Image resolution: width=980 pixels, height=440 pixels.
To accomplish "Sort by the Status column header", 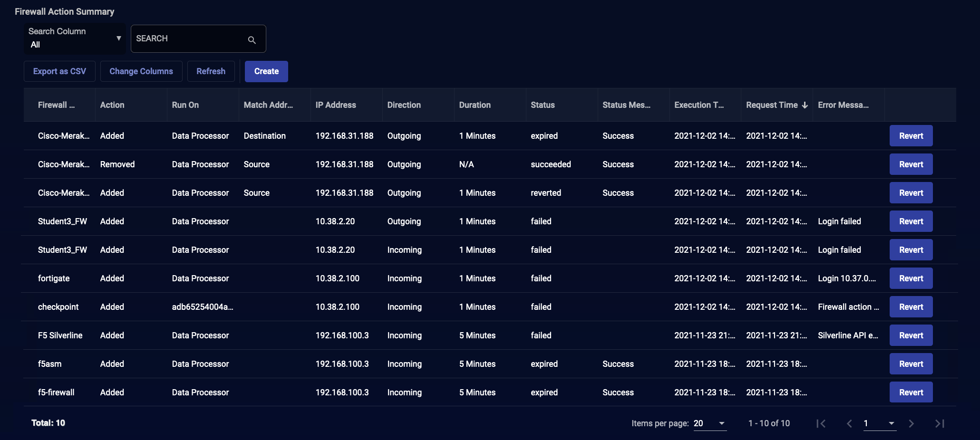I will tap(543, 105).
